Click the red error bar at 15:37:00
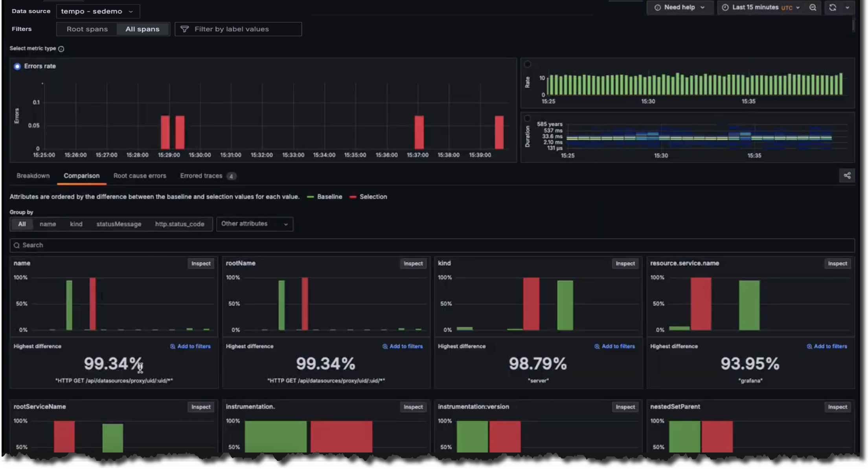 click(x=419, y=132)
